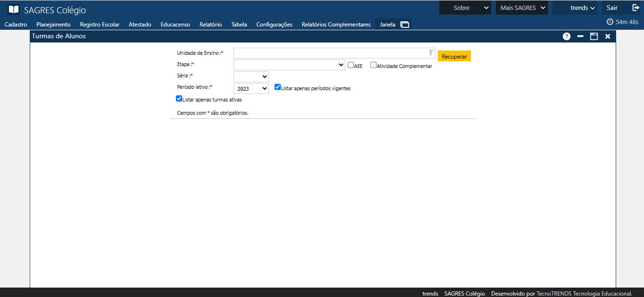The width and height of the screenshot is (644, 297).
Task: Follow the TecnoTRENDS footer link
Action: point(554,293)
